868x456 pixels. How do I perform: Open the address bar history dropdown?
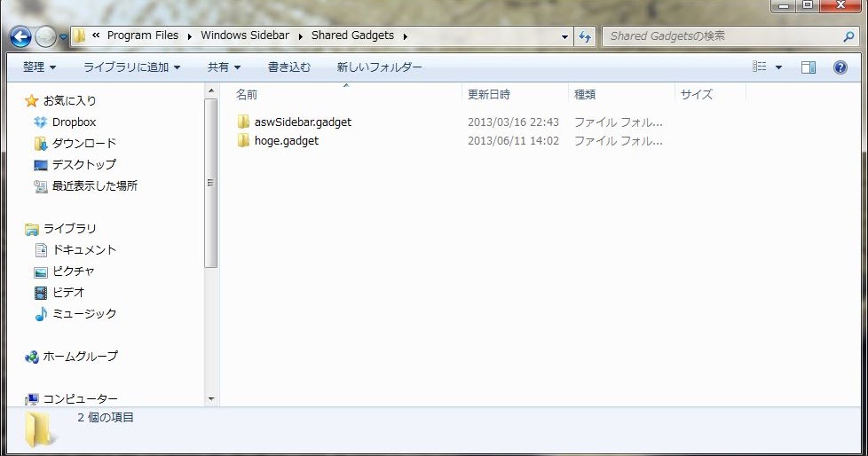tap(564, 37)
